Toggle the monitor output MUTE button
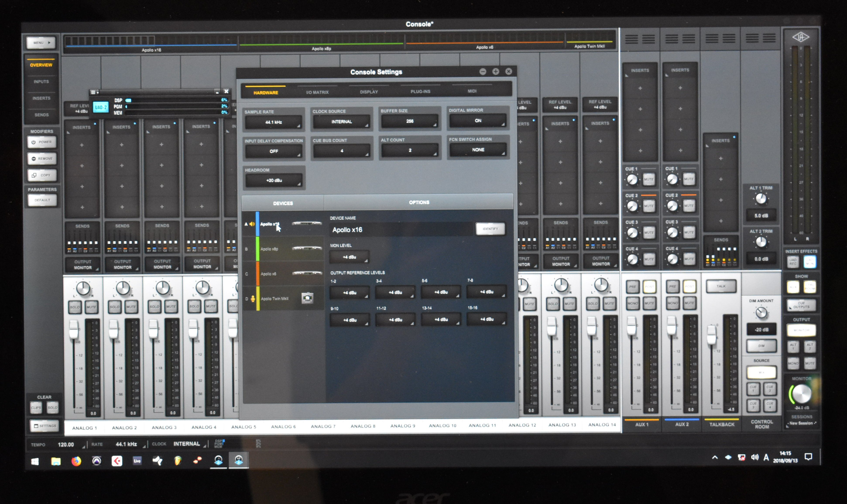The image size is (847, 504). click(x=810, y=363)
